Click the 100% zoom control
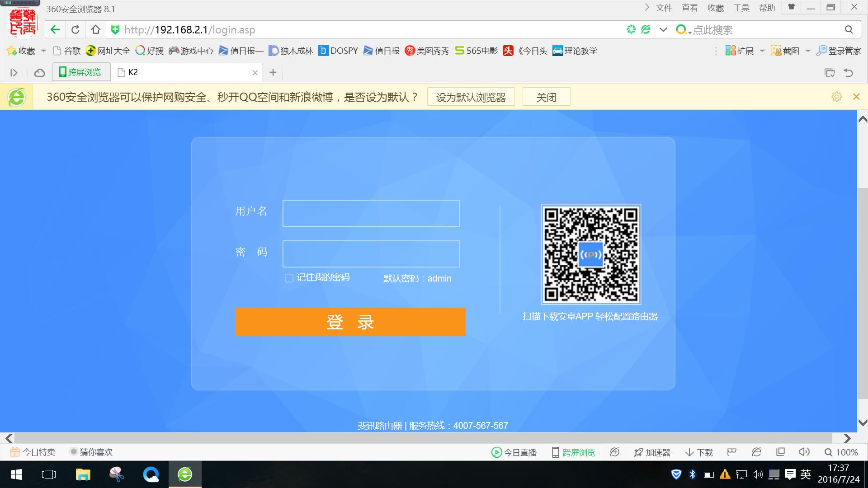The width and height of the screenshot is (868, 488). point(842,452)
